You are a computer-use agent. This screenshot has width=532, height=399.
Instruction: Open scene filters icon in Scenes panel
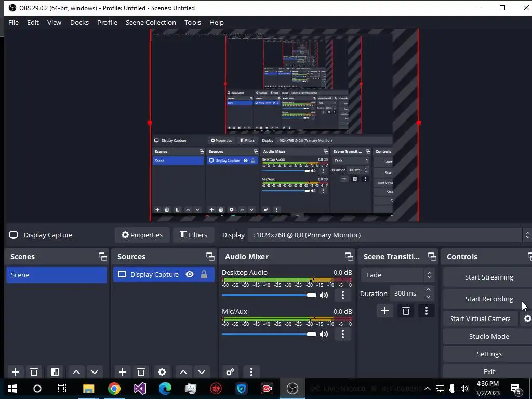tap(55, 372)
